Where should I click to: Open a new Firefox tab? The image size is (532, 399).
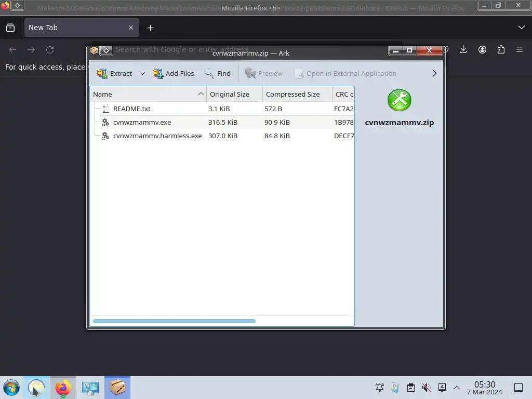150,28
